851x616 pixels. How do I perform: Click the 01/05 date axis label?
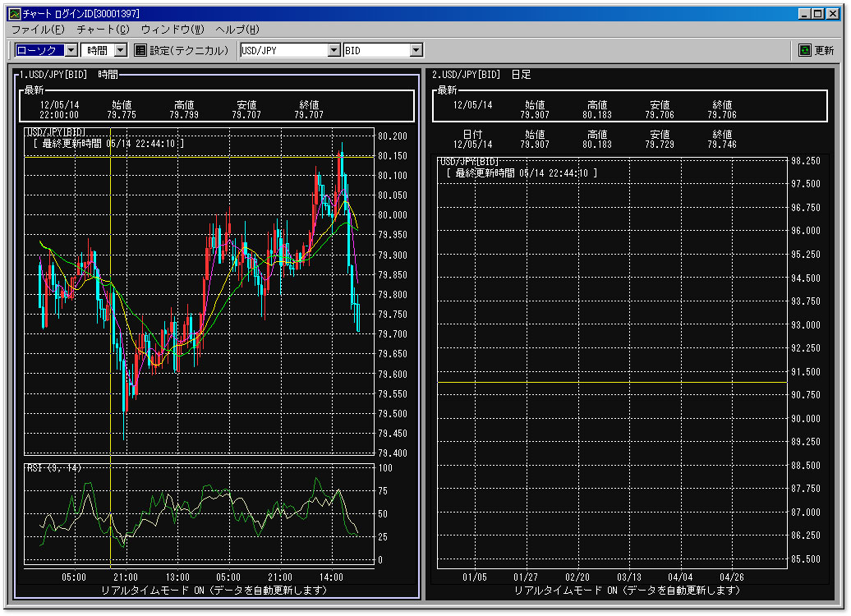tap(474, 577)
